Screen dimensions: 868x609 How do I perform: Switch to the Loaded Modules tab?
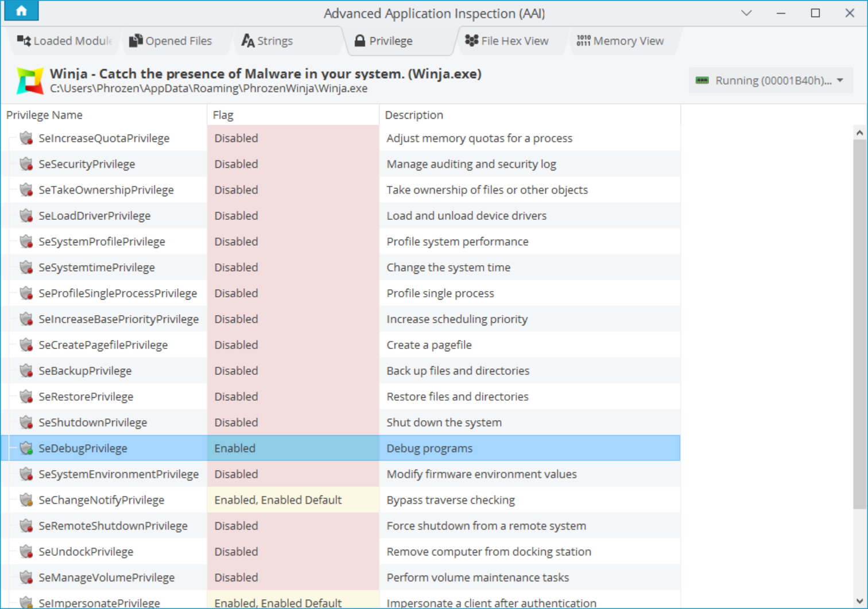click(x=64, y=41)
